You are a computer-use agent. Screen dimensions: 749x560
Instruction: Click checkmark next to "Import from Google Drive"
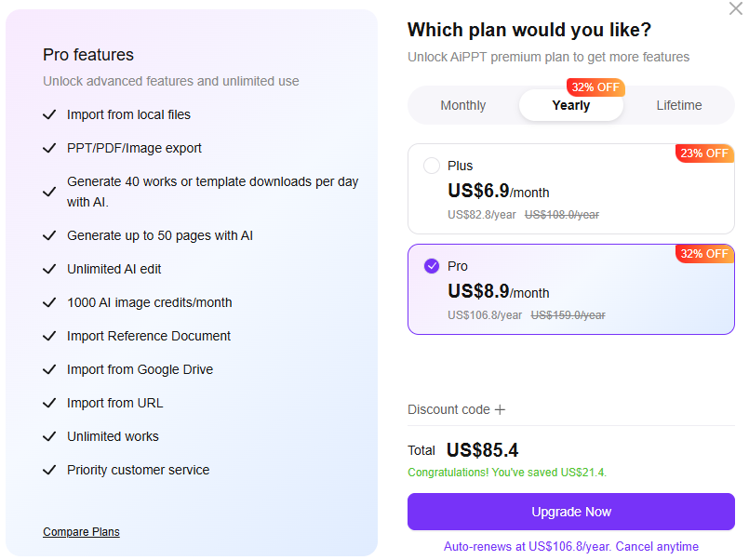(49, 369)
